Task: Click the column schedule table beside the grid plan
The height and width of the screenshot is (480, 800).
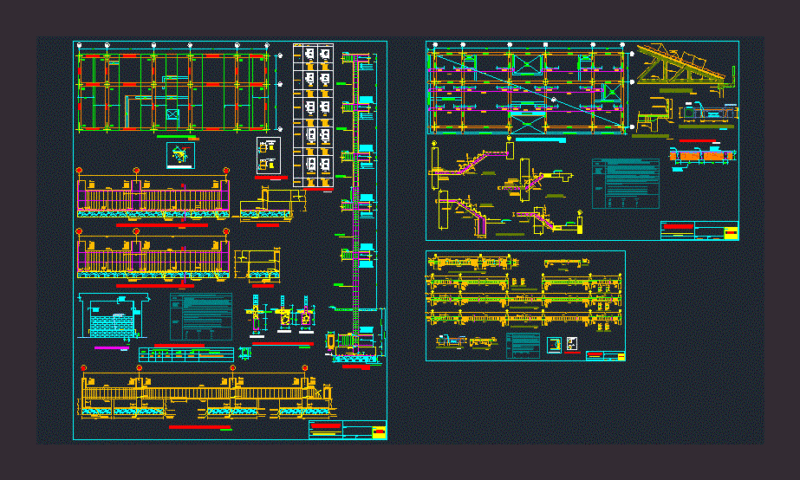Action: [313, 116]
